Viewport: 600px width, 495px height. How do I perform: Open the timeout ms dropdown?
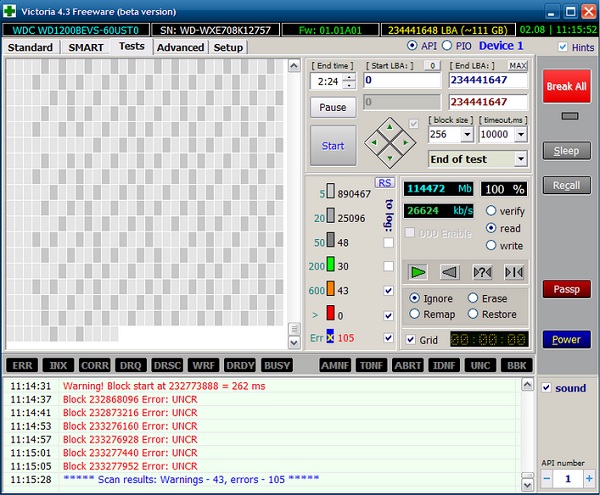[520, 134]
